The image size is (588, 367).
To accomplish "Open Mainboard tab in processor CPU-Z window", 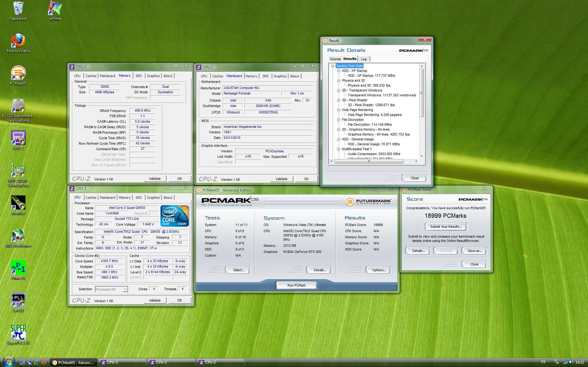I will pyautogui.click(x=107, y=198).
